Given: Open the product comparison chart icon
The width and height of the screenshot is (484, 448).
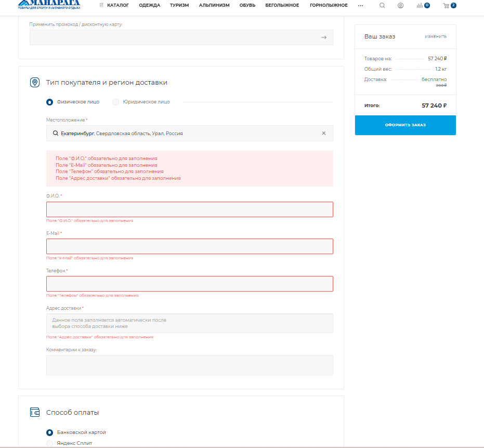Looking at the screenshot, I should click(420, 6).
